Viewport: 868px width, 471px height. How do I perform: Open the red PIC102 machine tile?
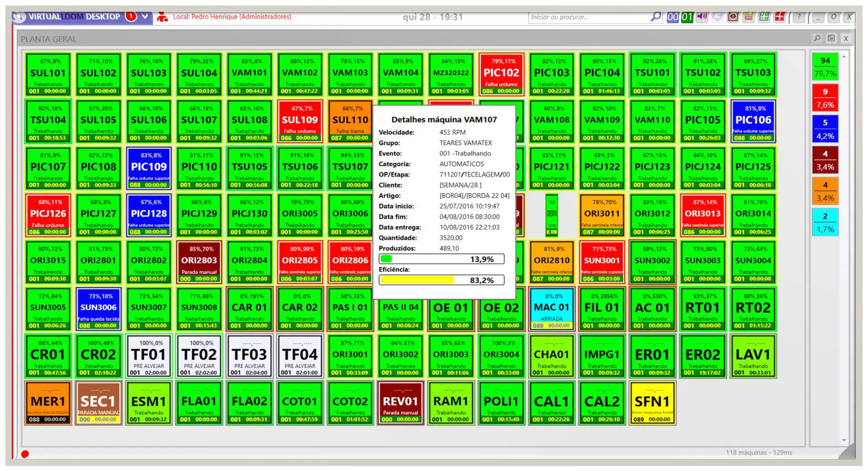[x=501, y=74]
